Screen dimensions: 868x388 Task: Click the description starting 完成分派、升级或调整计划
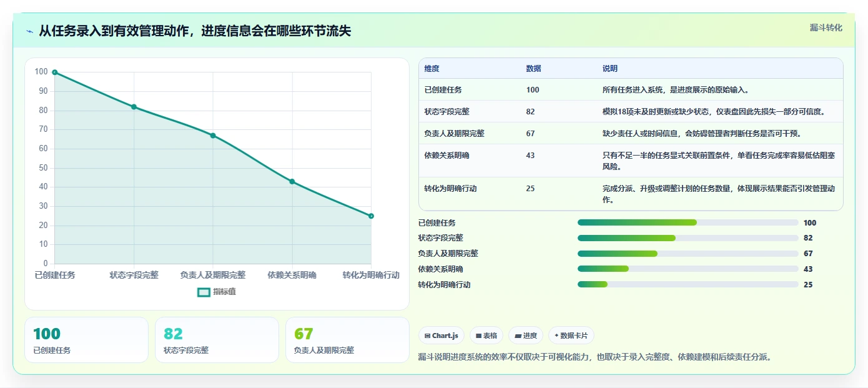click(719, 194)
